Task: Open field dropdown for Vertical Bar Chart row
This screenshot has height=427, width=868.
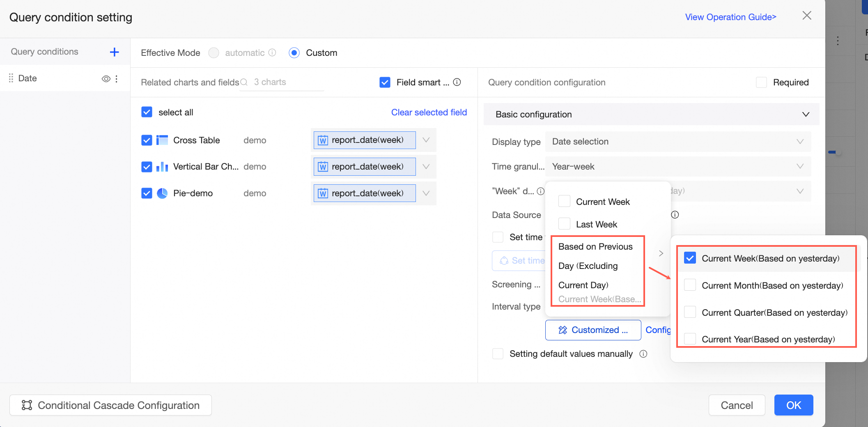Action: (x=426, y=166)
